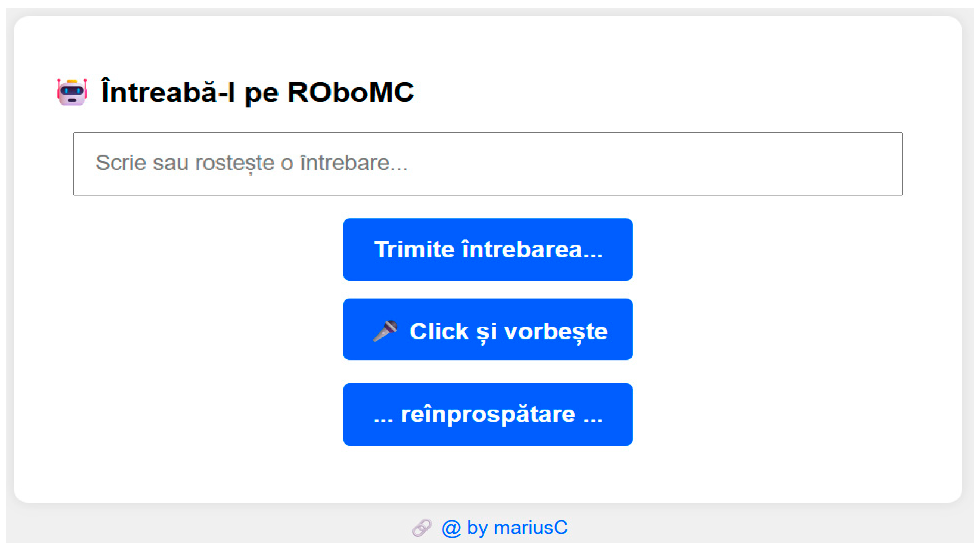Screen dimensions: 980x550
Task: Send the question using the Trimite button
Action: tap(487, 250)
